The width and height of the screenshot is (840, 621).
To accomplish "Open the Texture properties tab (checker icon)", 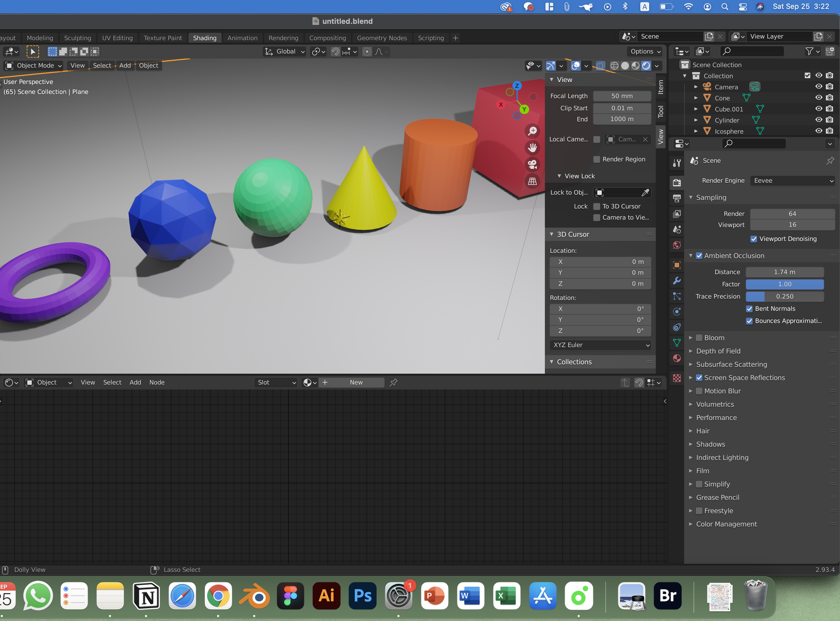I will click(x=676, y=378).
